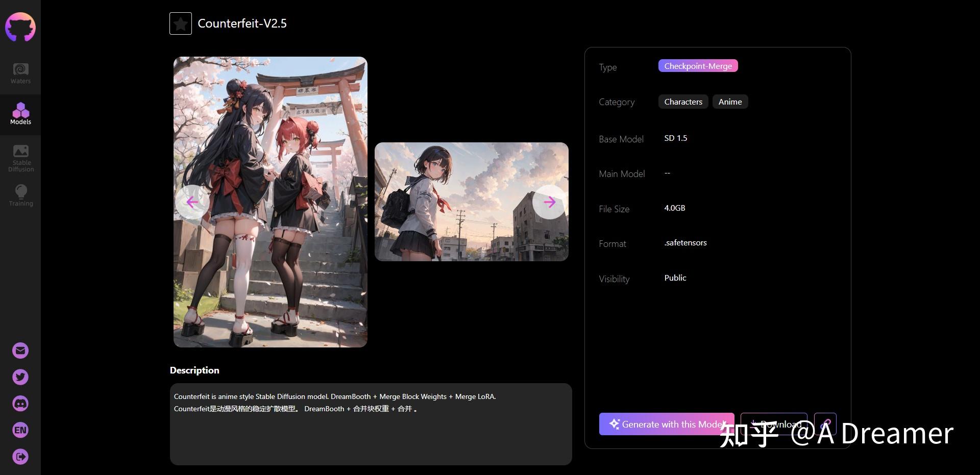The width and height of the screenshot is (980, 475).
Task: Click the description text box
Action: pos(371,424)
